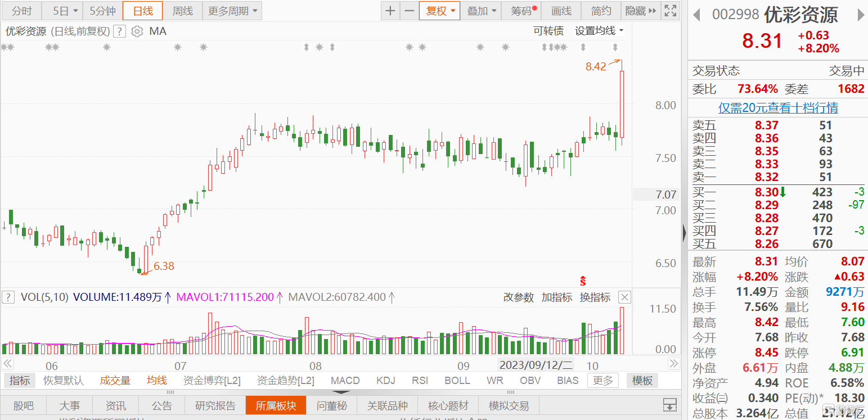Viewport: 868px width, 420px height.
Task: Click the help question mark next to 前复权
Action: pos(119,31)
